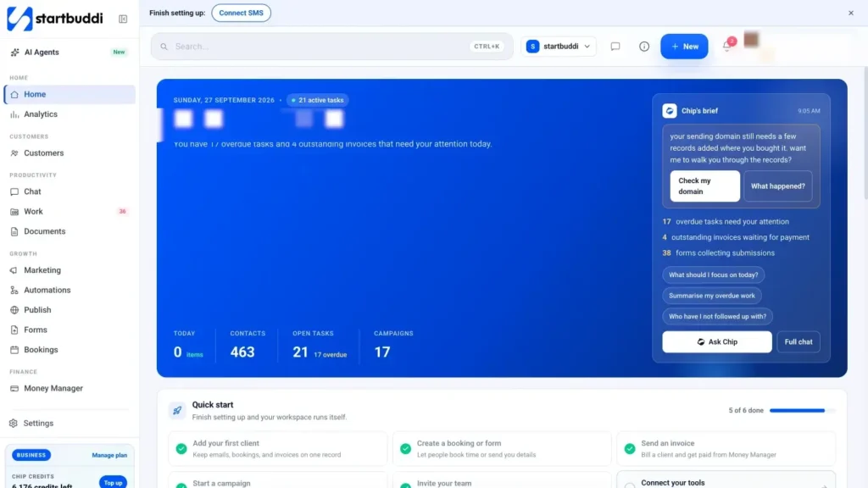Open the chat bubble icon in header
This screenshot has height=488, width=868.
615,47
